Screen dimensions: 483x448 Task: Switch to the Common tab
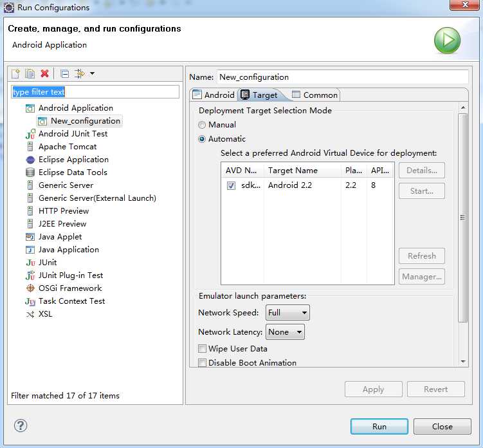click(x=314, y=95)
